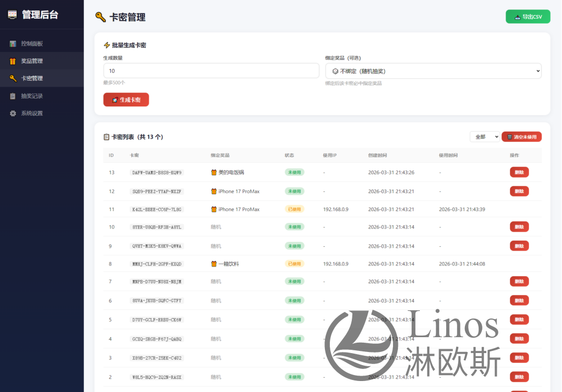562x392 pixels.
Task: Click used time 2026-03-31 21:44:08
Action: [462, 264]
